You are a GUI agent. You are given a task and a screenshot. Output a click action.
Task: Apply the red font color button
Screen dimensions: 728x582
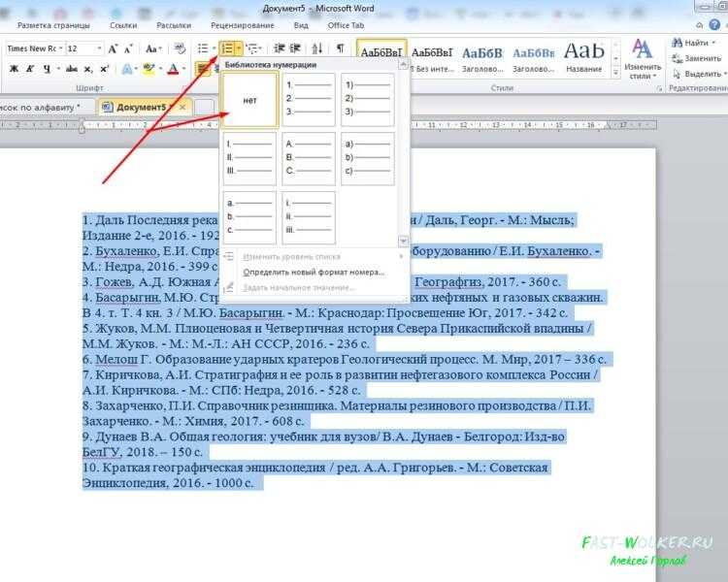tap(173, 69)
